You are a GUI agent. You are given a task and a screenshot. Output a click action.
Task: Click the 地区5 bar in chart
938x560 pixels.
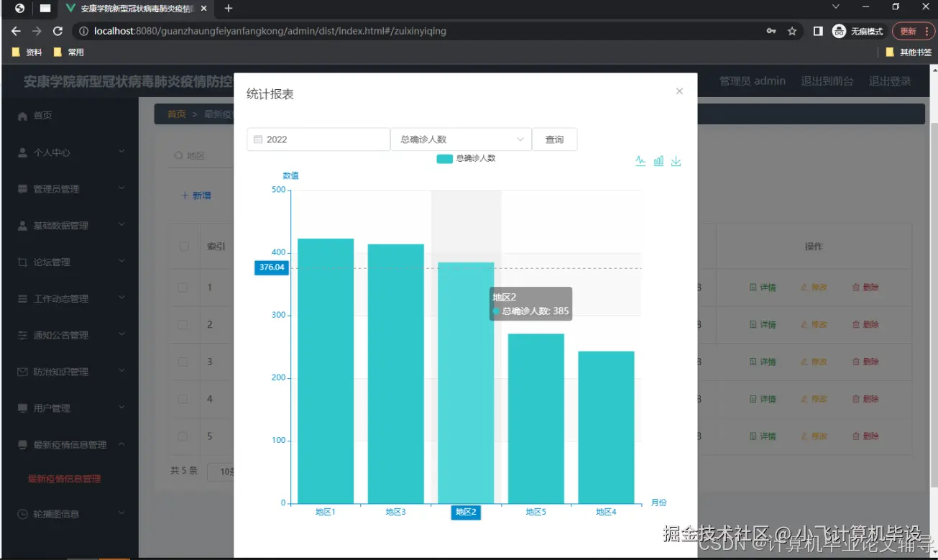[535, 418]
